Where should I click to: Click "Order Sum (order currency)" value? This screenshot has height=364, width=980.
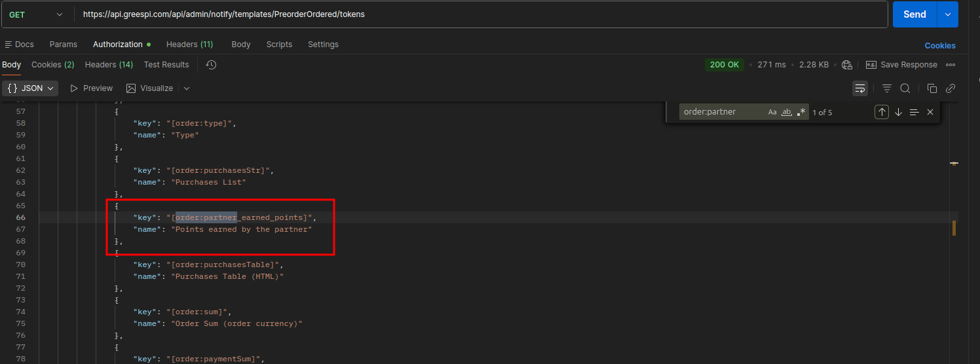click(x=236, y=323)
